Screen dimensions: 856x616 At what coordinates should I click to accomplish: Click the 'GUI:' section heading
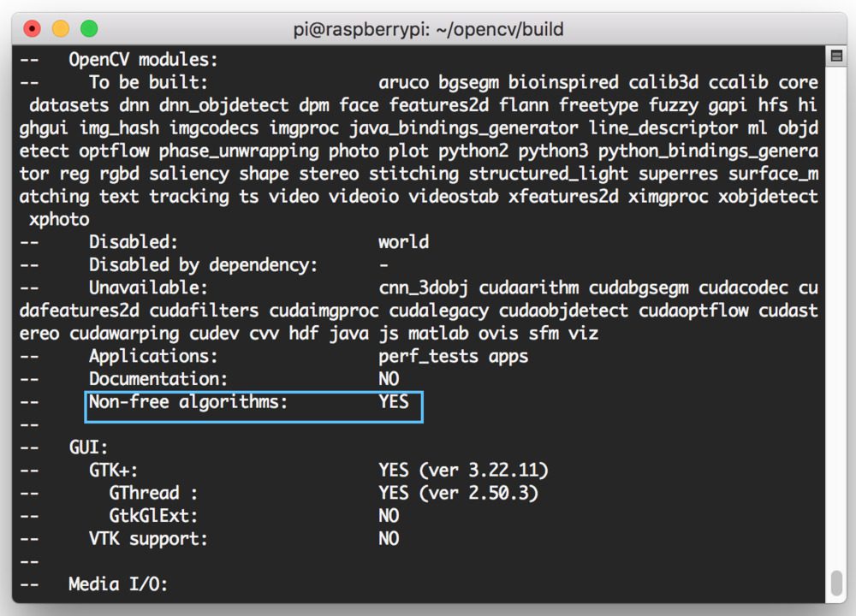pos(88,447)
